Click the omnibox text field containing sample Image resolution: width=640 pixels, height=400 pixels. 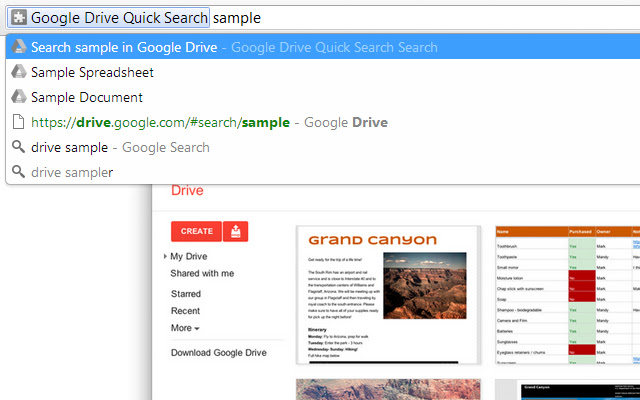click(x=400, y=18)
